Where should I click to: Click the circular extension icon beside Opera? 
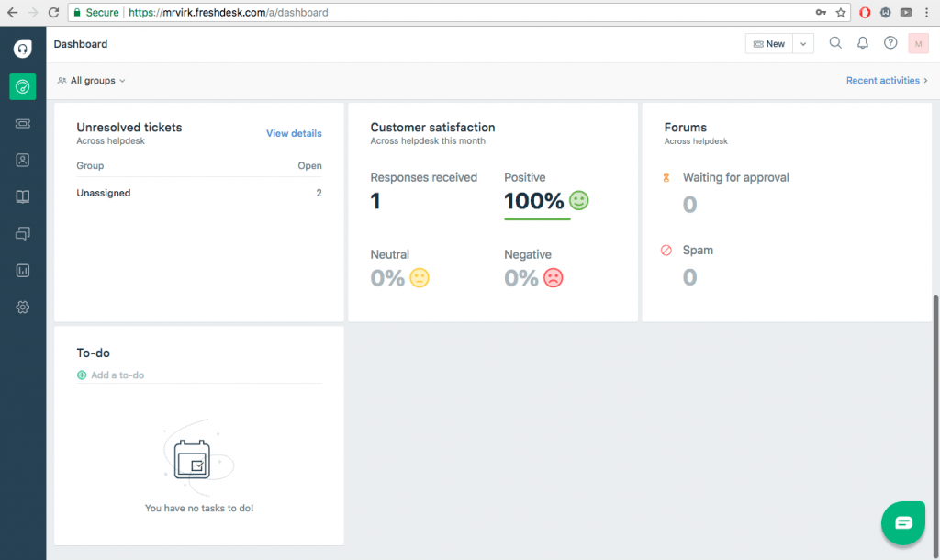coord(886,13)
